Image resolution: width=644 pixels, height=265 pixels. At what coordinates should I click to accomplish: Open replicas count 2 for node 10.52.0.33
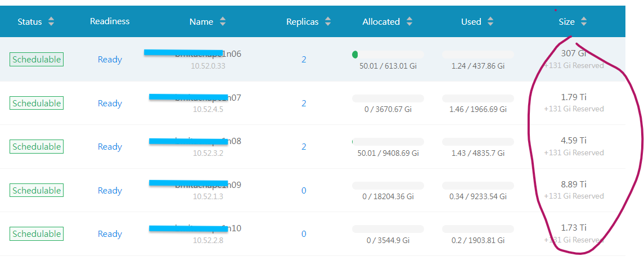tap(304, 60)
